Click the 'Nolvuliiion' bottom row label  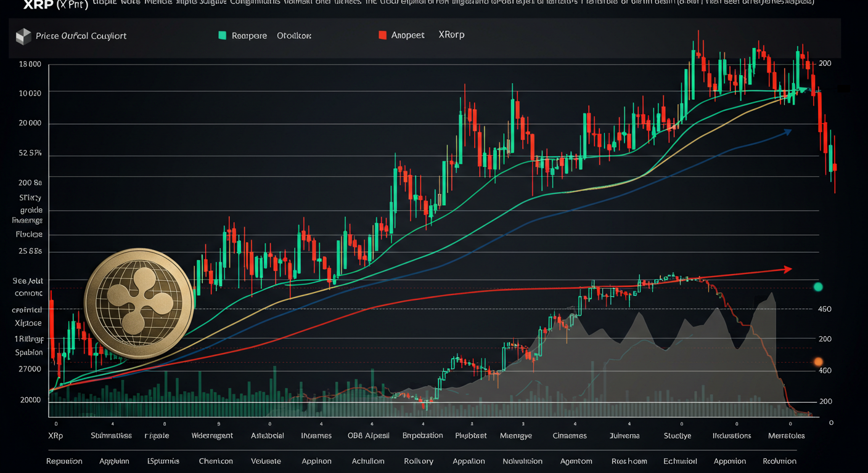point(522,461)
